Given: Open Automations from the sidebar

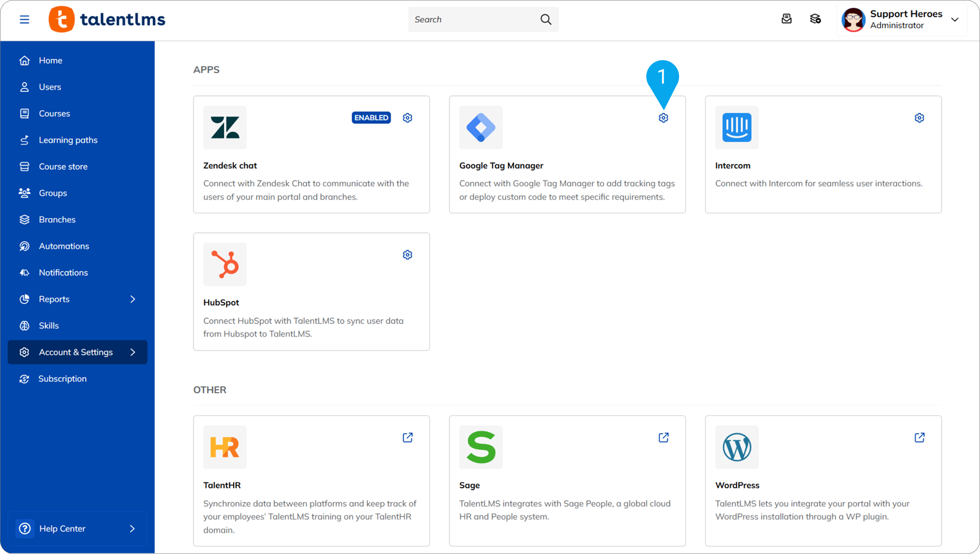Looking at the screenshot, I should [64, 246].
